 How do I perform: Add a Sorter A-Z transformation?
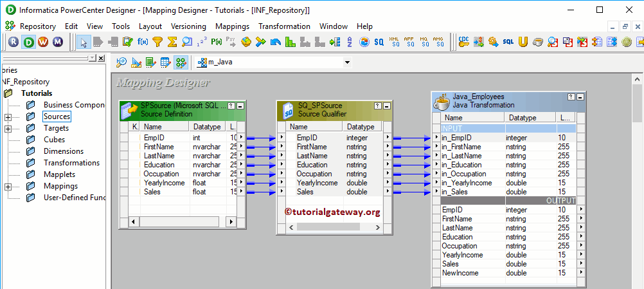click(350, 42)
